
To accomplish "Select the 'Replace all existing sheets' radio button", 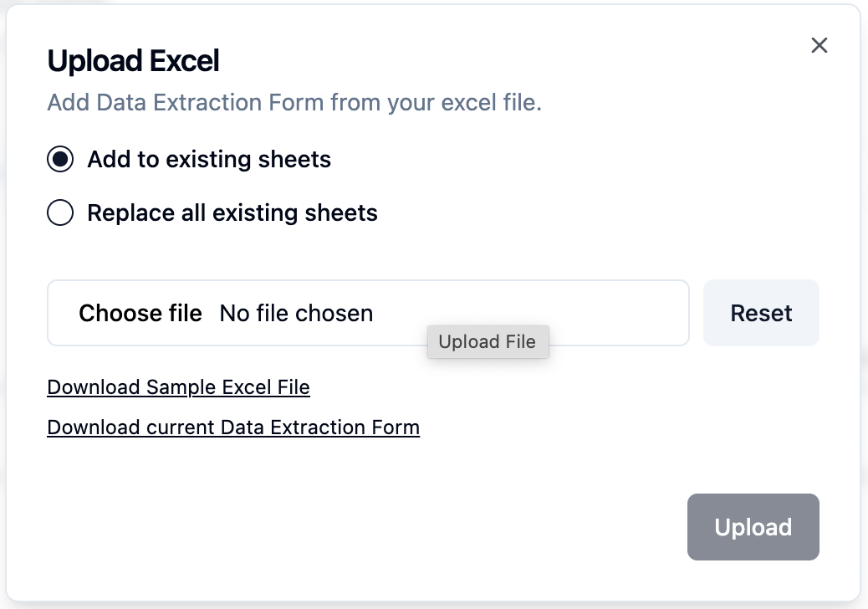I will pyautogui.click(x=60, y=213).
